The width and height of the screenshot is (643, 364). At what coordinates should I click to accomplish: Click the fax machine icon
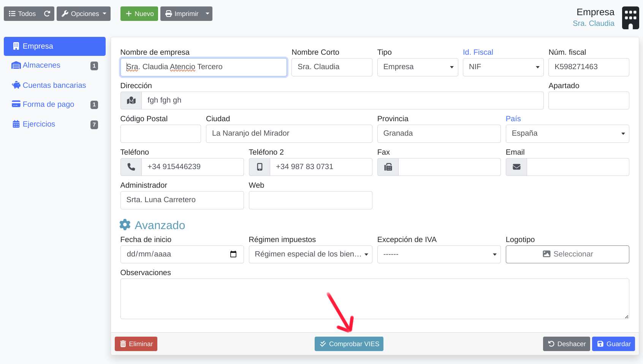click(388, 167)
